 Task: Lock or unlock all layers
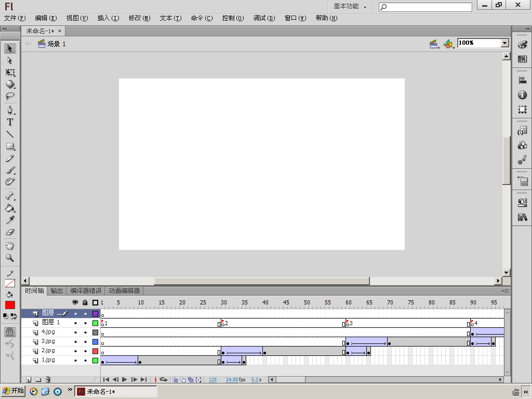(x=85, y=302)
